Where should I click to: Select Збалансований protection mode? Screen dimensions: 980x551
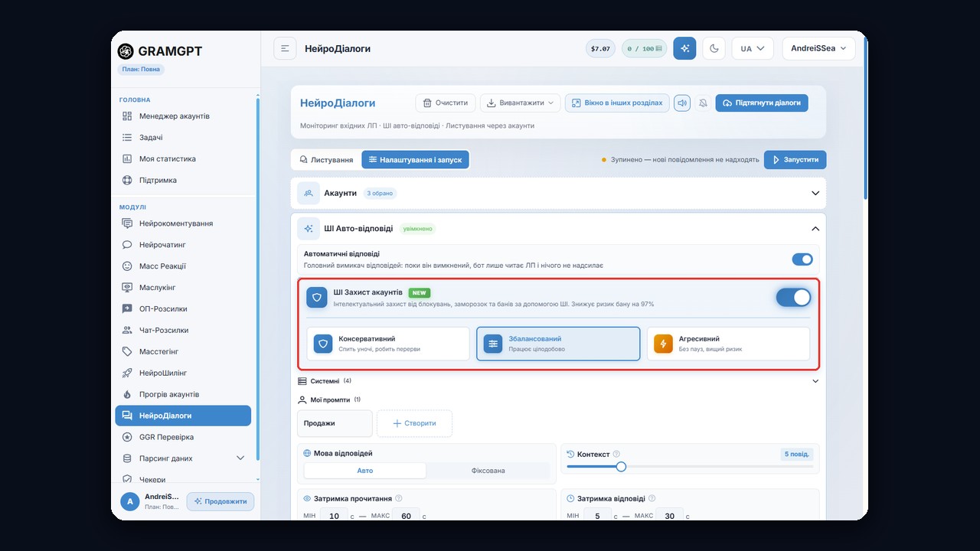point(558,344)
